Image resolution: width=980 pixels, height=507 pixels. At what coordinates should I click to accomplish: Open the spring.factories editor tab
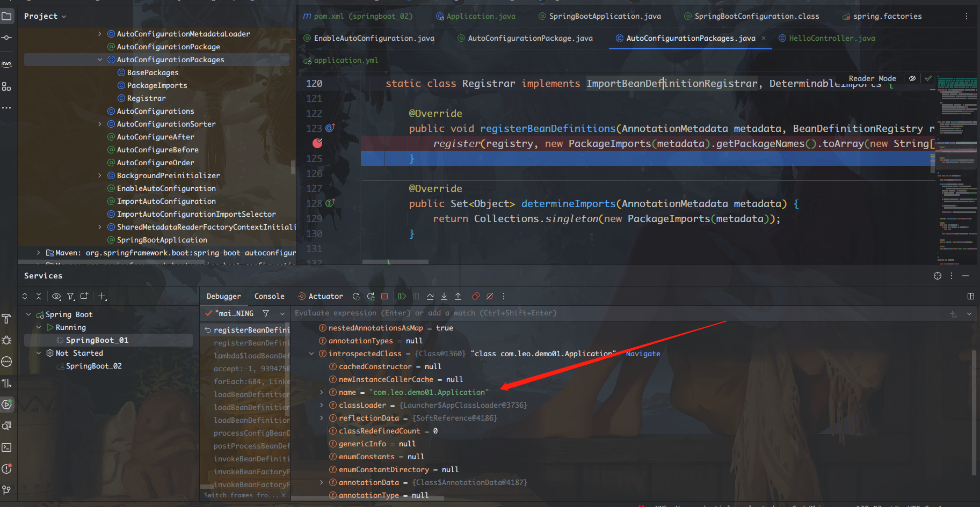click(882, 16)
